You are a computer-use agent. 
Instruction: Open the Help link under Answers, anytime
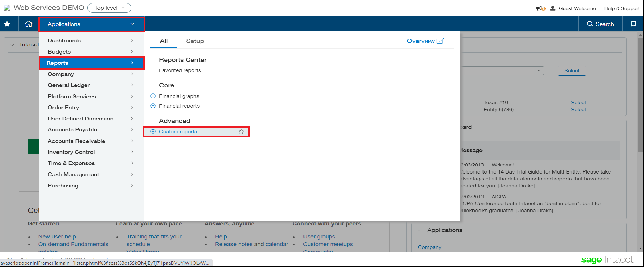tap(221, 237)
